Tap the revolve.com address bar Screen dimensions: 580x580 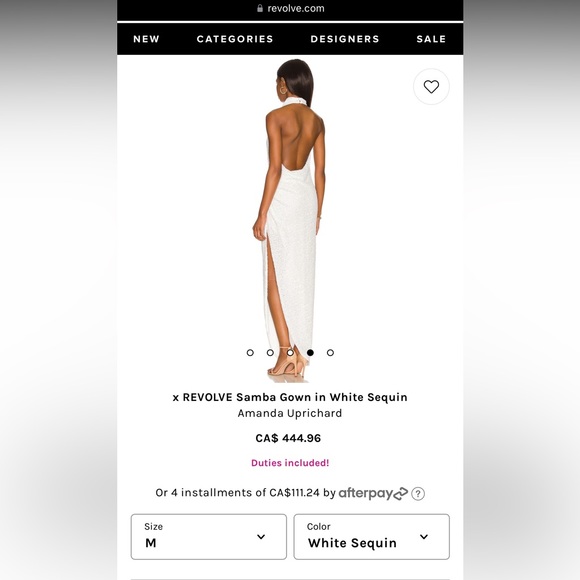click(x=290, y=9)
